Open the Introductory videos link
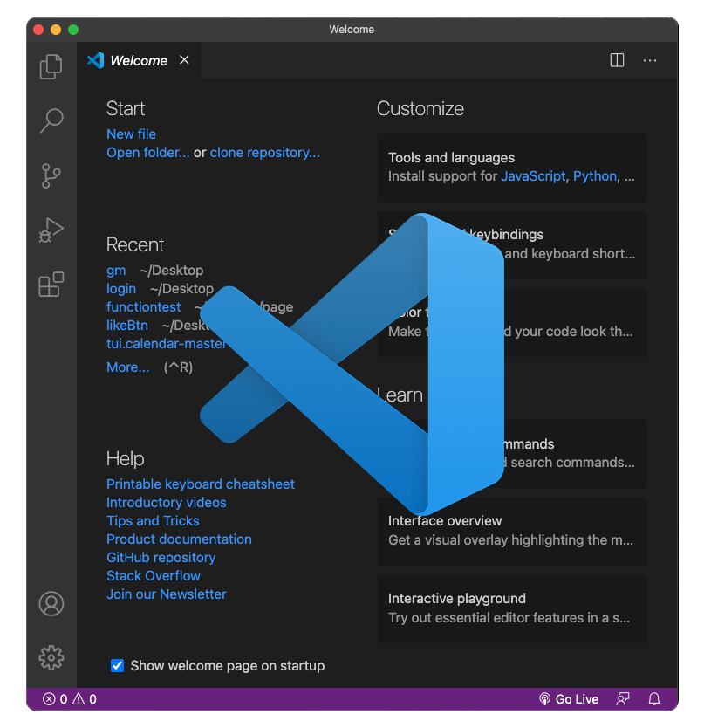 point(167,503)
